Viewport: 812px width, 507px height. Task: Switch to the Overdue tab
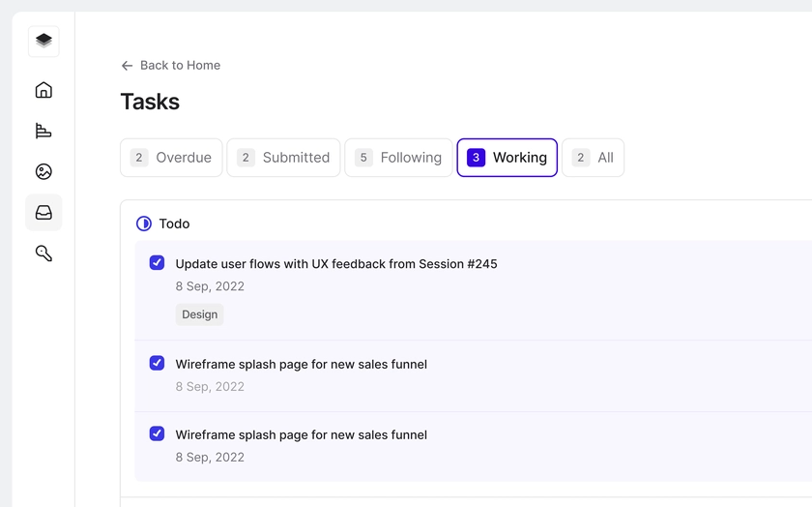tap(171, 158)
